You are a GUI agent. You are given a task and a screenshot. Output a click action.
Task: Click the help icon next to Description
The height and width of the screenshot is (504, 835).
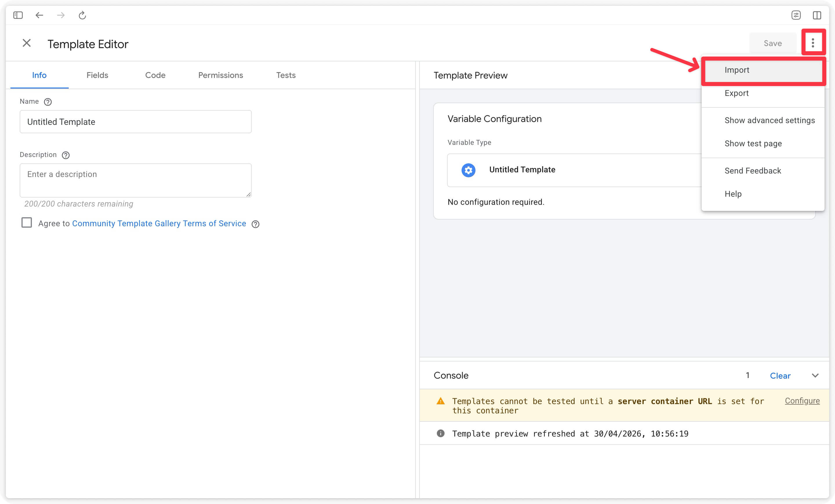click(66, 155)
